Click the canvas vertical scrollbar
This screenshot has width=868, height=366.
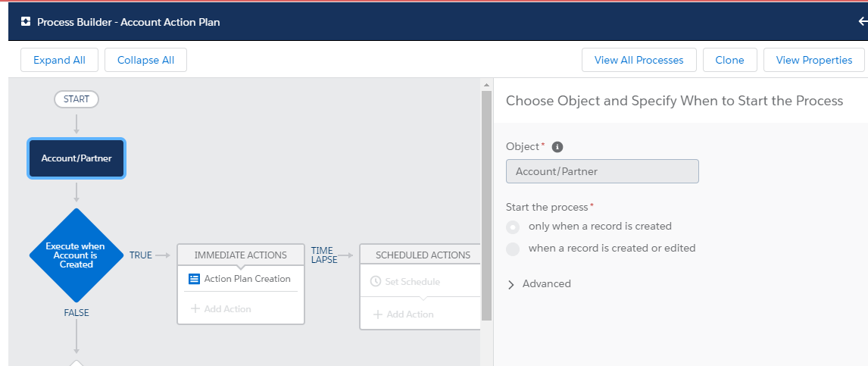coord(486,205)
